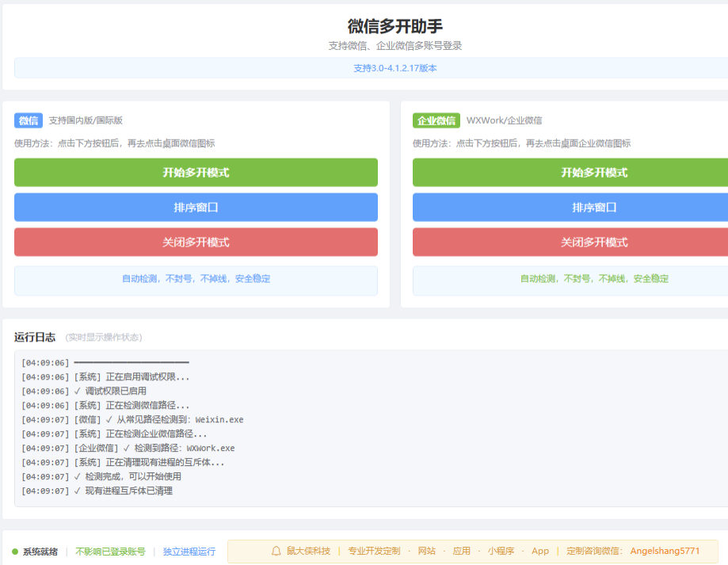Click the 不影响已登录账号 status link
Screen dimensions: 728x565
pos(111,550)
